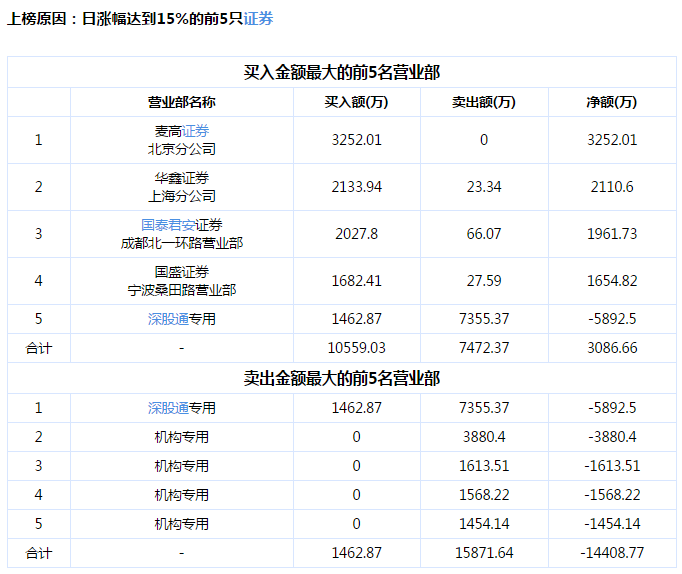Select the buy total value 10559.03
Image resolution: width=682 pixels, height=574 pixels.
point(356,347)
